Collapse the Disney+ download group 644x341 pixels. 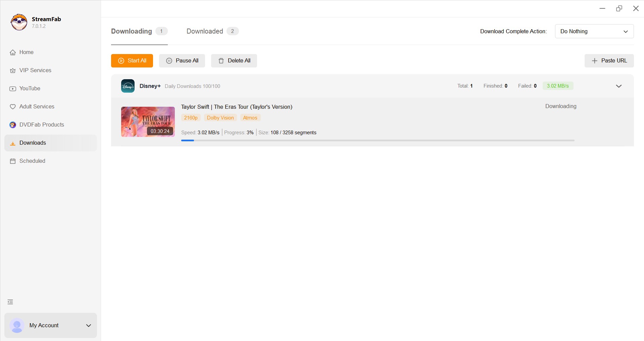pyautogui.click(x=619, y=86)
